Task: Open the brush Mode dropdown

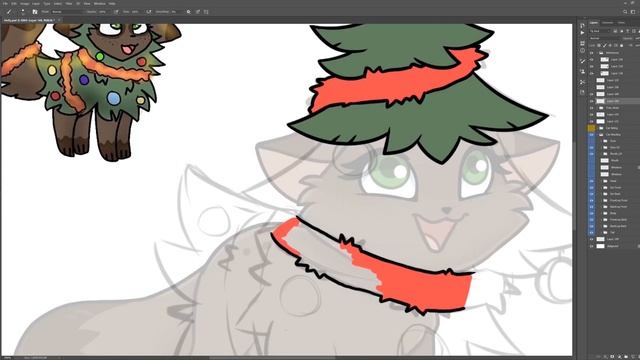Action: coord(68,12)
